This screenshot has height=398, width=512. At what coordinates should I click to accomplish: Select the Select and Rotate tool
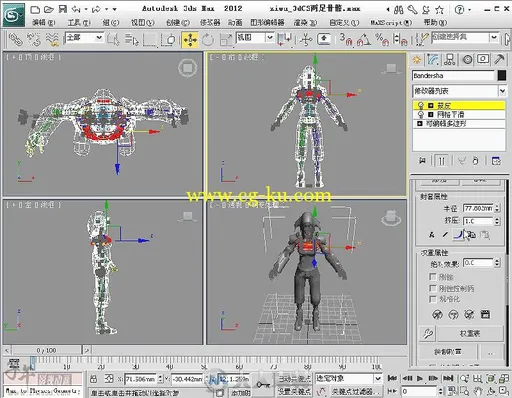[208, 40]
